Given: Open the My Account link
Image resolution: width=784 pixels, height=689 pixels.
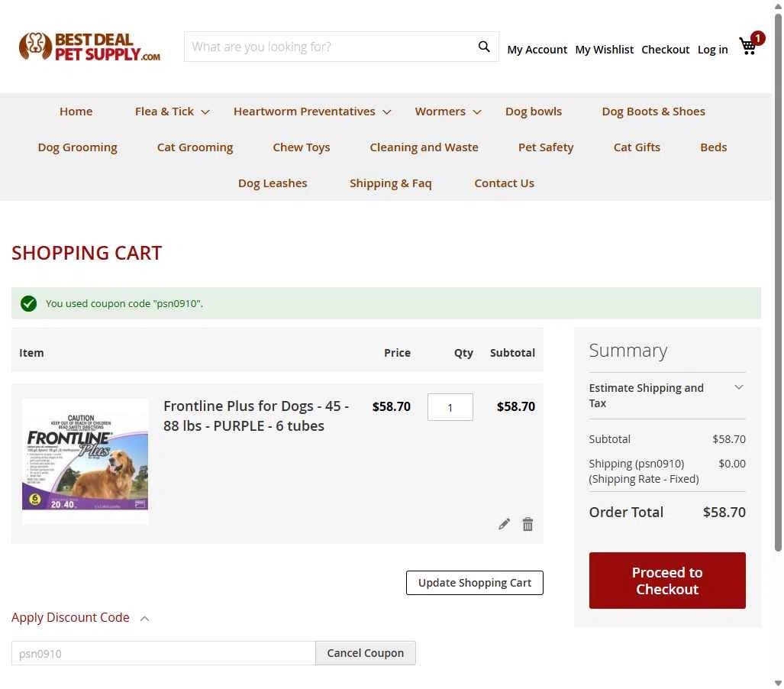Looking at the screenshot, I should (x=537, y=50).
